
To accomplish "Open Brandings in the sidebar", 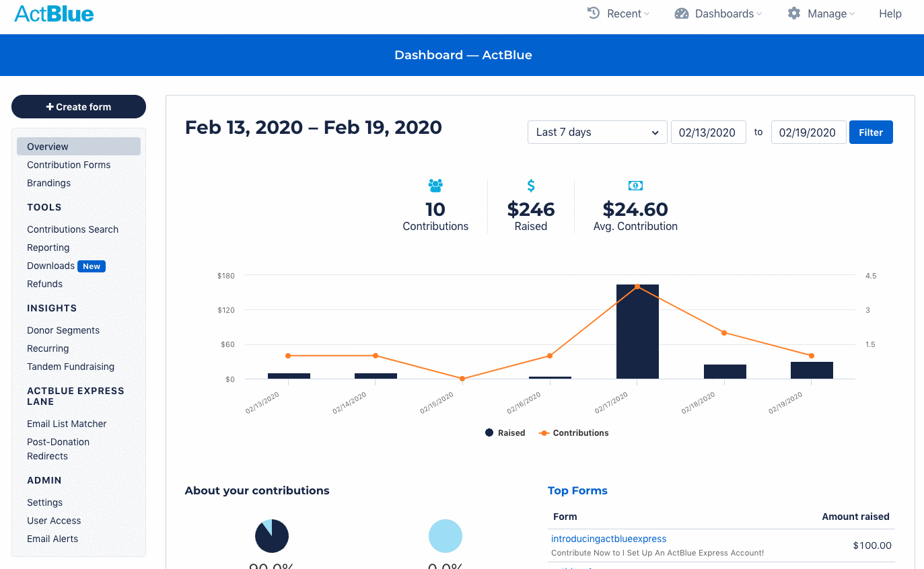I will click(48, 183).
